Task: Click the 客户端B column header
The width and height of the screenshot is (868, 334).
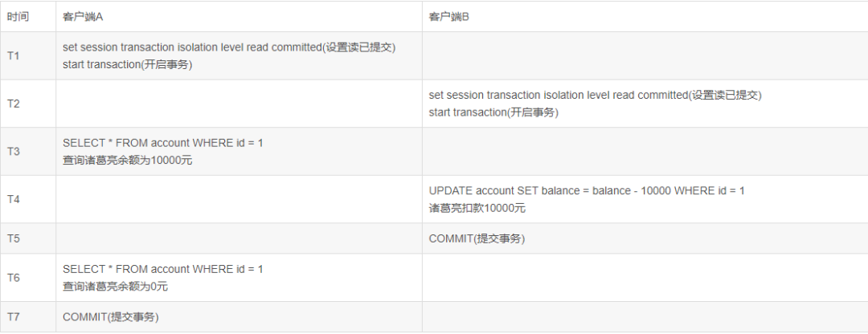Action: coord(448,17)
